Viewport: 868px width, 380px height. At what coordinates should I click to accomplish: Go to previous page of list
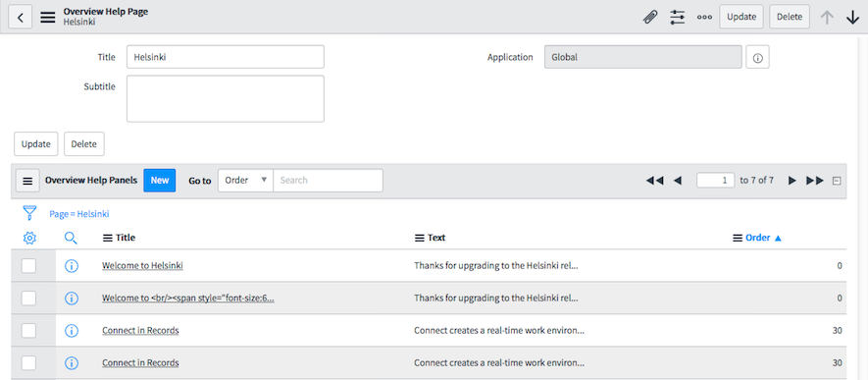pyautogui.click(x=677, y=181)
